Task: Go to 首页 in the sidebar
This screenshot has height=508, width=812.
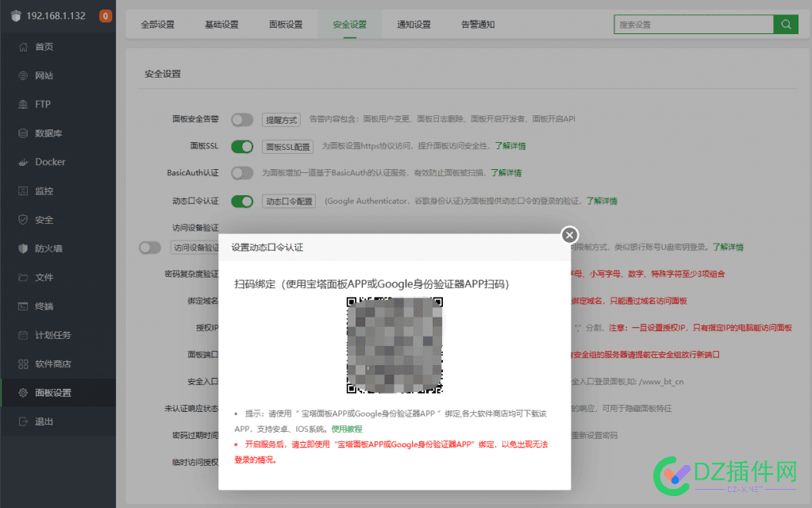Action: coord(44,47)
